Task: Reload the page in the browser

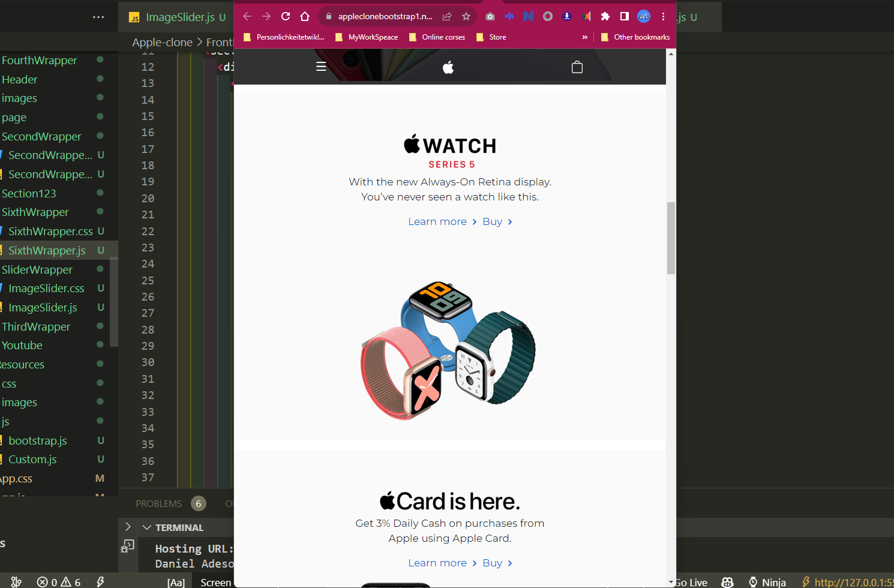Action: tap(286, 16)
